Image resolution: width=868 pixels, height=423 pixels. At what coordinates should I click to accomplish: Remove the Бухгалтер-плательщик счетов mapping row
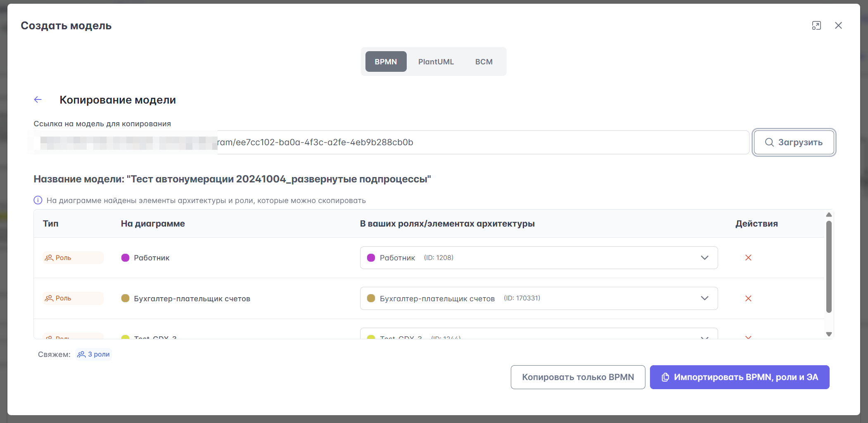[748, 298]
